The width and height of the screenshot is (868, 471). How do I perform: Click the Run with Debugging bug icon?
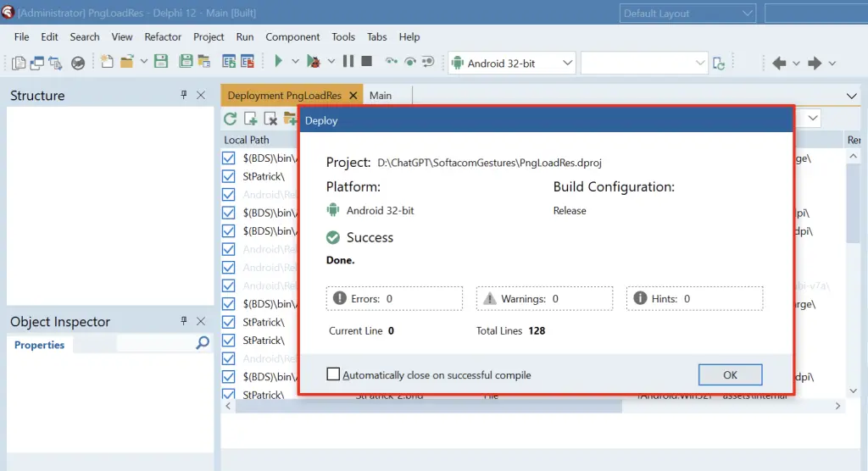pos(314,62)
